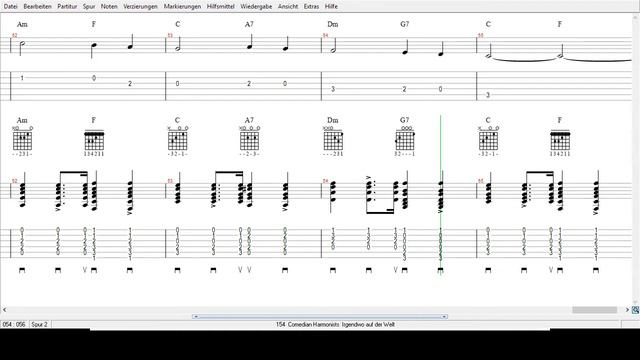Click the playback position slider bar
Viewport: 640px width, 360px height.
(x=320, y=316)
